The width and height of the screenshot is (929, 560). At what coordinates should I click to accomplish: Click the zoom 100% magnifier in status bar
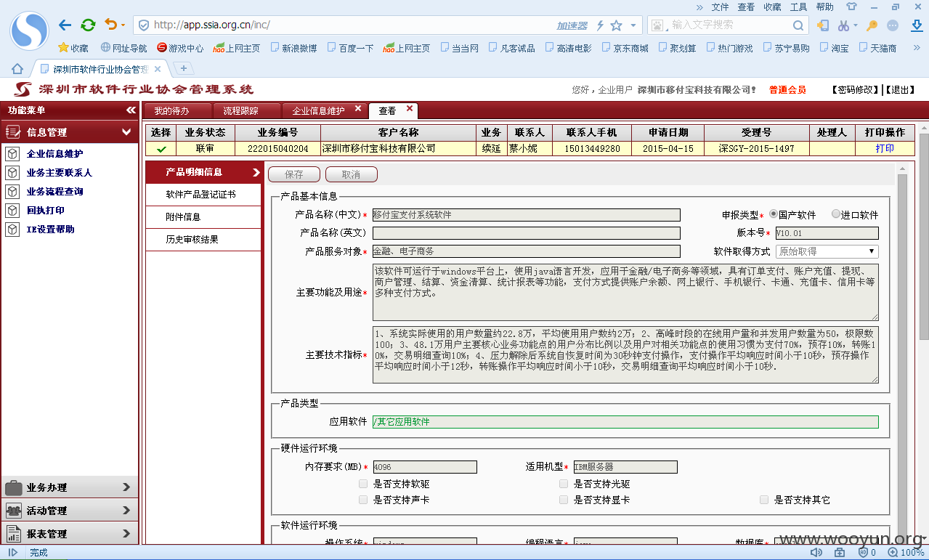[893, 553]
